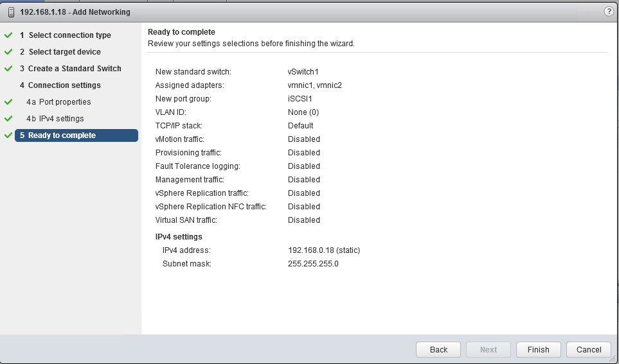Click green checkmark beside Port properties
The width and height of the screenshot is (619, 364).
click(8, 102)
